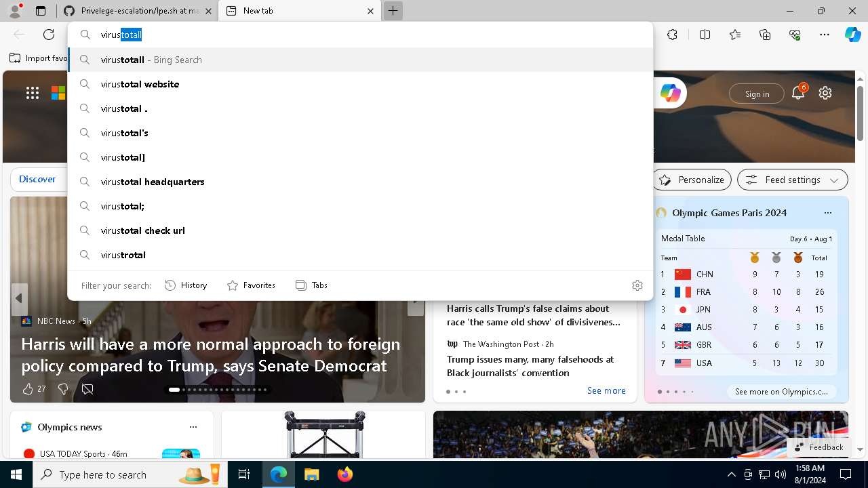Click the Personalize button

tap(692, 180)
